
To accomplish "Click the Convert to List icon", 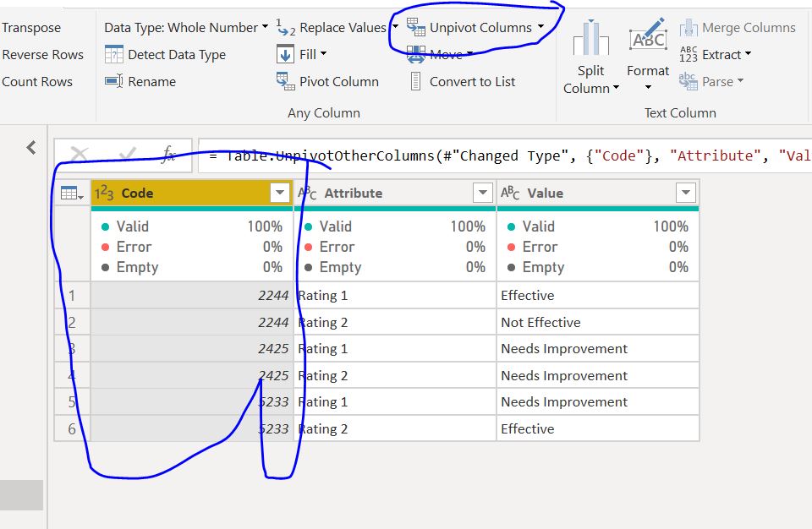I will pyautogui.click(x=415, y=81).
